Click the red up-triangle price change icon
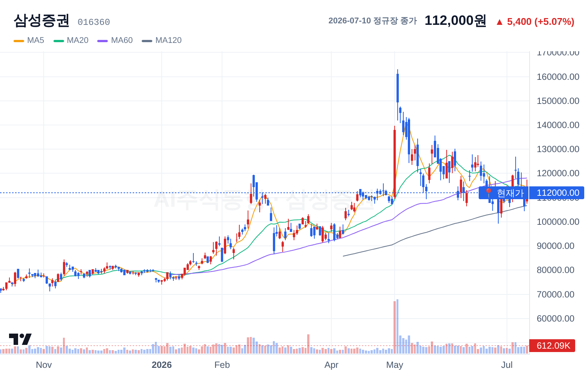Screen dimensions: 588x375 click(499, 22)
